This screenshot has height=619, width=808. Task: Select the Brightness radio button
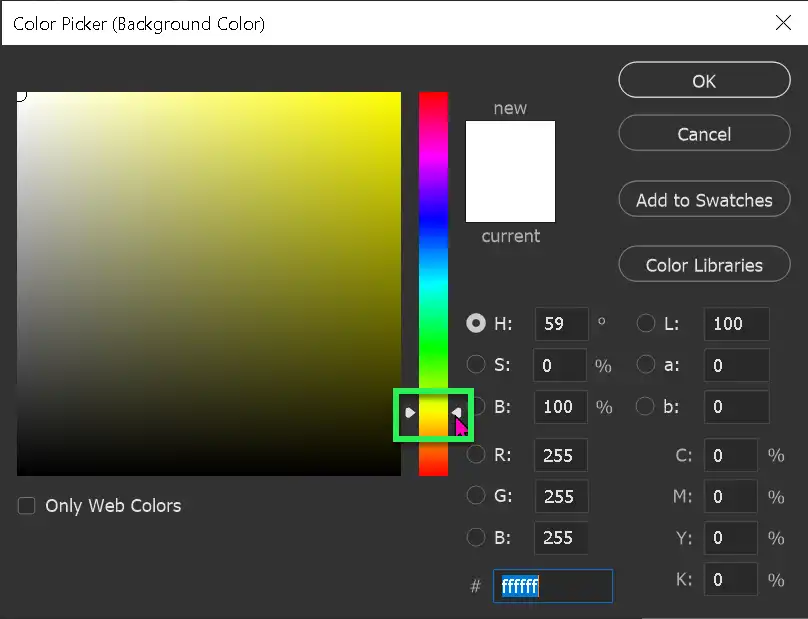click(x=476, y=406)
